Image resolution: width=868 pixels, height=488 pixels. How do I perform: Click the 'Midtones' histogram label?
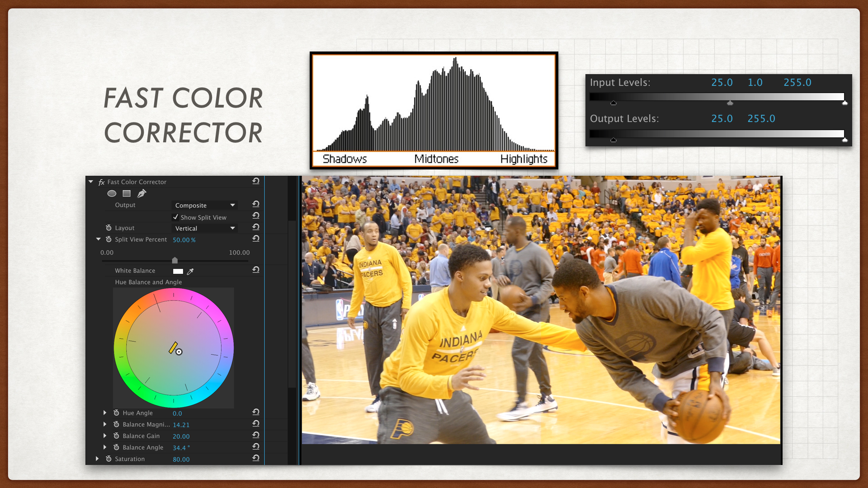436,159
